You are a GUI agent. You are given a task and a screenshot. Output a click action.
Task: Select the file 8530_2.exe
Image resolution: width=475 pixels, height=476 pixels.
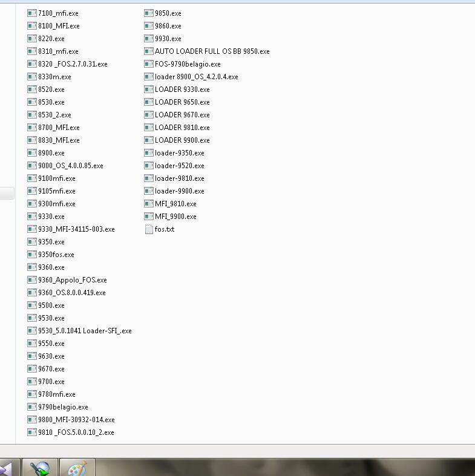pyautogui.click(x=54, y=115)
